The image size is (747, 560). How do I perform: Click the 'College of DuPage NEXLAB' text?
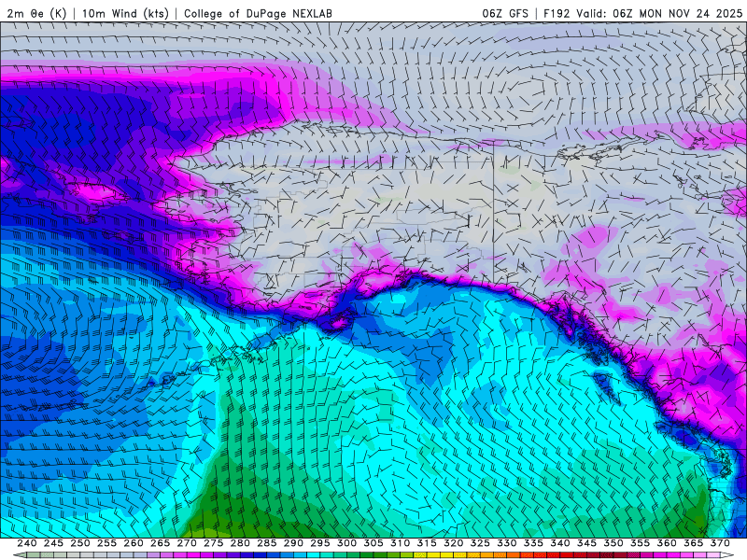(258, 13)
